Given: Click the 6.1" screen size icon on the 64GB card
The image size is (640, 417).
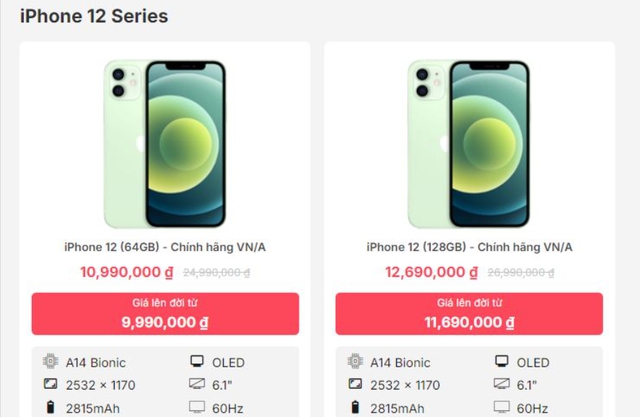Looking at the screenshot, I should coord(197,385).
